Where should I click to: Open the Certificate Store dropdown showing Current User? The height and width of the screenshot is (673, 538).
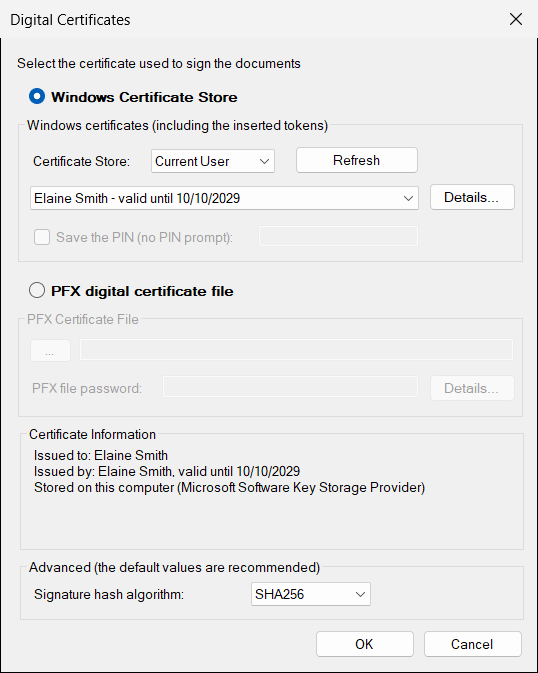[x=213, y=161]
